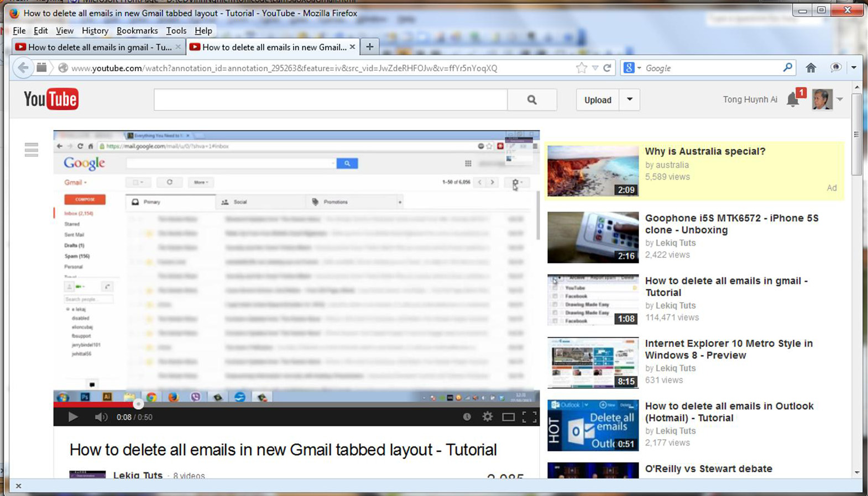
Task: Click the page scrollbar down arrow
Action: coord(857,473)
